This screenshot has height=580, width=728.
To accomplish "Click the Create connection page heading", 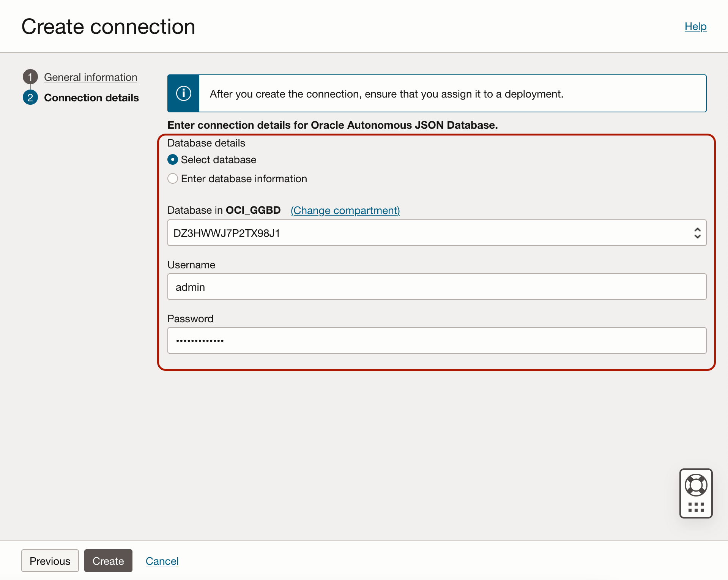I will (x=109, y=27).
